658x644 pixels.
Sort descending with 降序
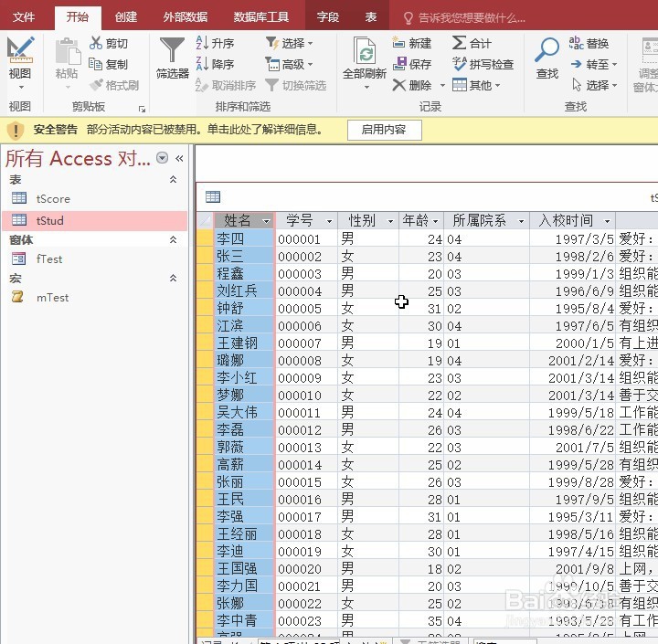pos(215,64)
